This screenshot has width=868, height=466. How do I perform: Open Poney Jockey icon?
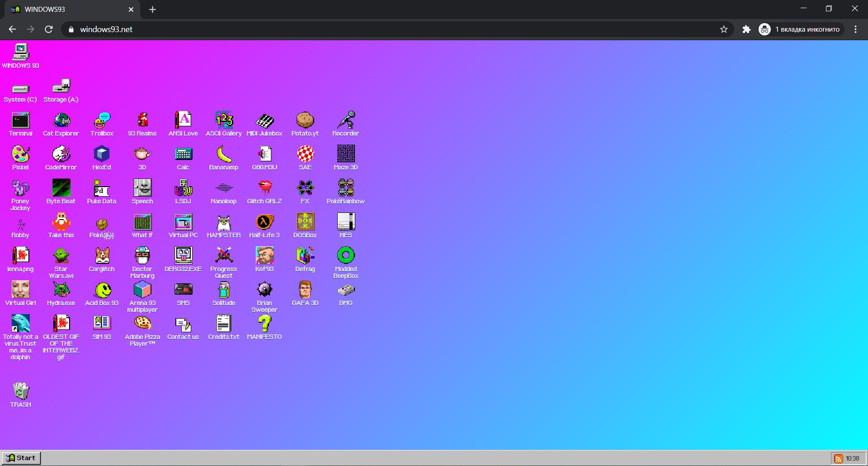pyautogui.click(x=20, y=195)
